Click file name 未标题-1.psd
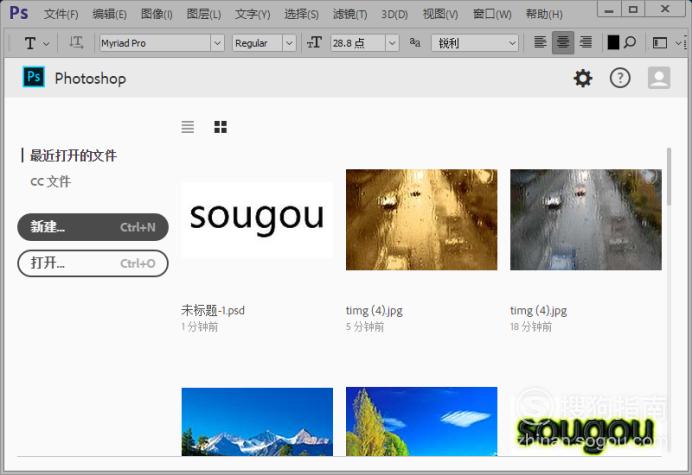This screenshot has height=475, width=692. (213, 310)
